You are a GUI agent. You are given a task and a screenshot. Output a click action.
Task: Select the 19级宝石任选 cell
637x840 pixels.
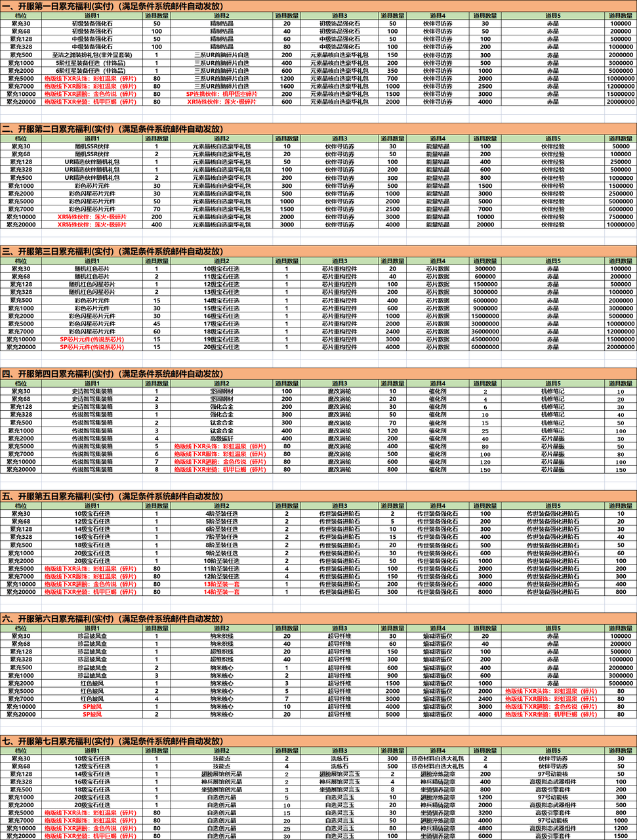tap(221, 339)
